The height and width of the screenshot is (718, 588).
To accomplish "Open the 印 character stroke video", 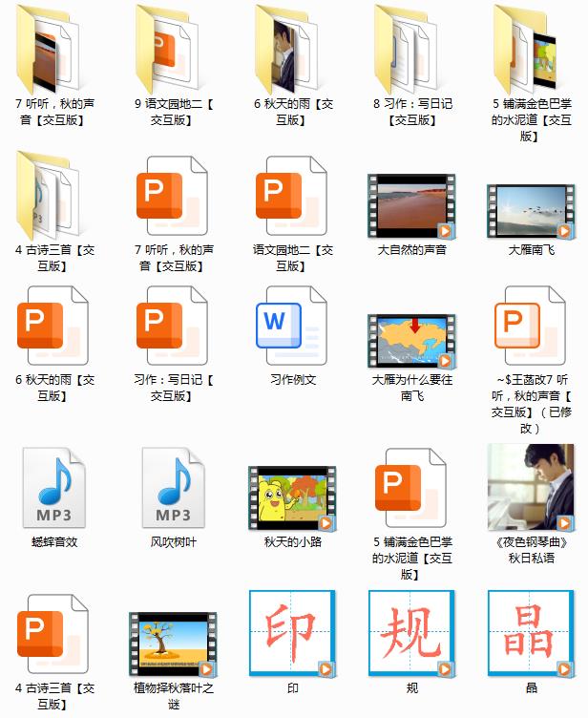I will coord(292,634).
